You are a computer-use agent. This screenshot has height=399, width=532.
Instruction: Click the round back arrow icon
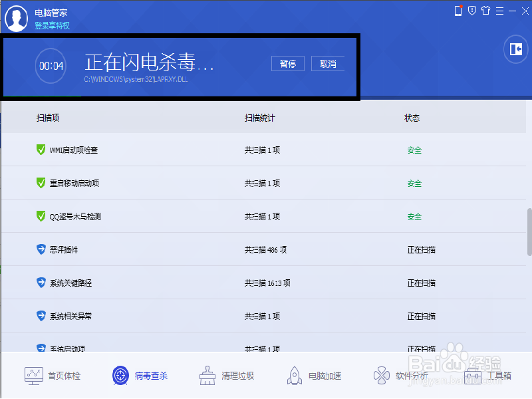pos(516,49)
